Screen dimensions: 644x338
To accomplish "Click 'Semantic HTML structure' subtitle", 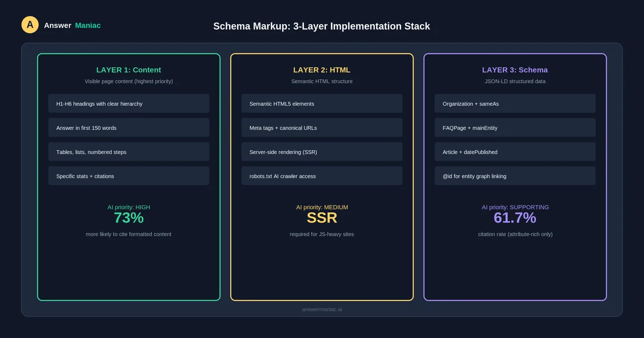I will [322, 82].
